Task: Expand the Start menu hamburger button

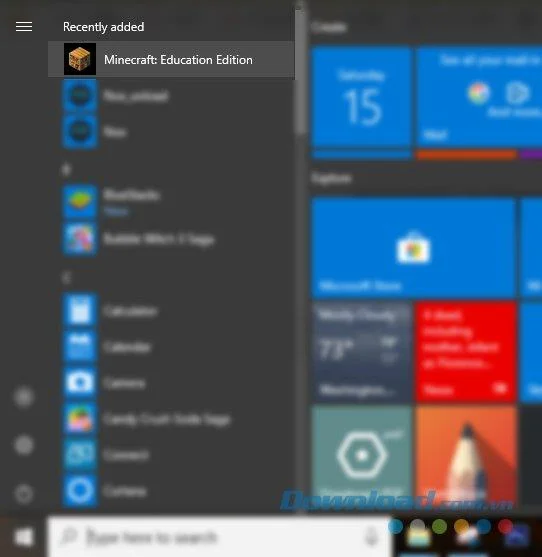Action: point(24,27)
